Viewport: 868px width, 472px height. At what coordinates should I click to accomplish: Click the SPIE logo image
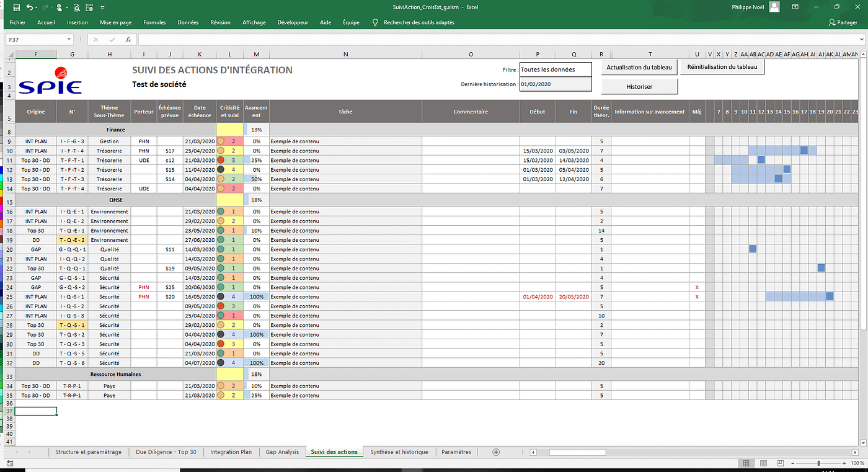[x=50, y=80]
